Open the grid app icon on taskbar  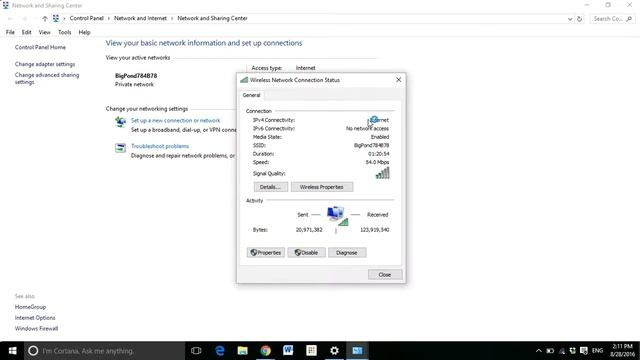pyautogui.click(x=311, y=351)
